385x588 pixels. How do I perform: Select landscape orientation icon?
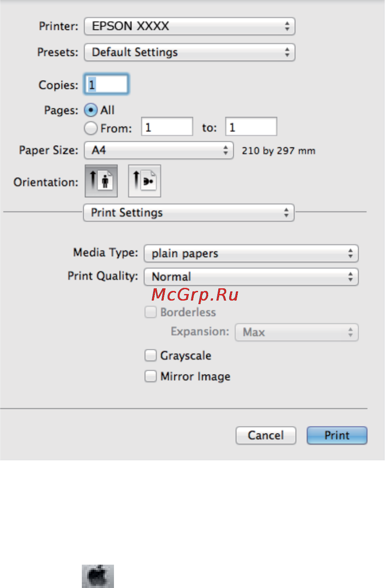tap(144, 180)
